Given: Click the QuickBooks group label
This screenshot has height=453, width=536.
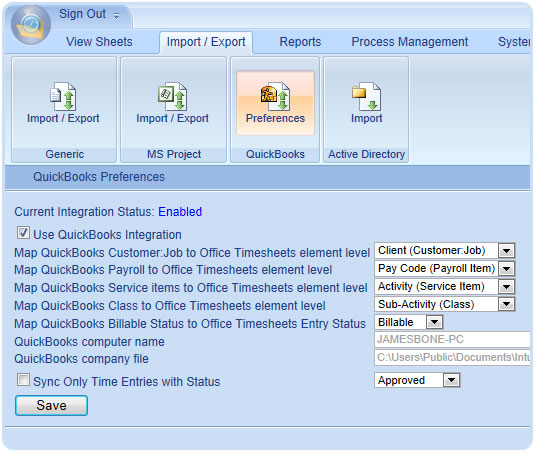Looking at the screenshot, I should (x=275, y=154).
